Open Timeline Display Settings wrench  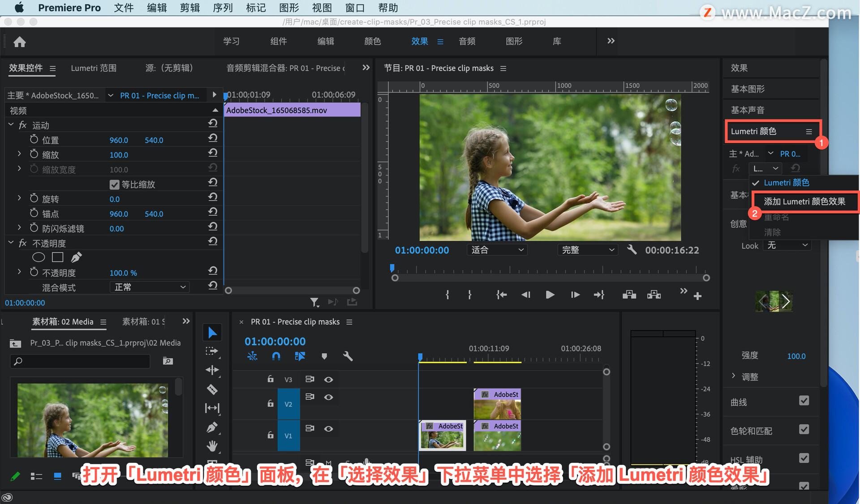348,356
